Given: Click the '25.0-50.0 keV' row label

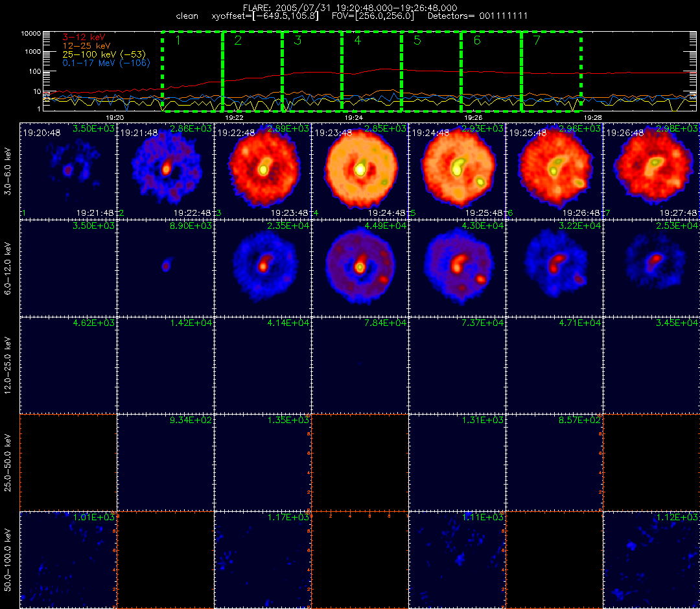Looking at the screenshot, I should [x=8, y=463].
